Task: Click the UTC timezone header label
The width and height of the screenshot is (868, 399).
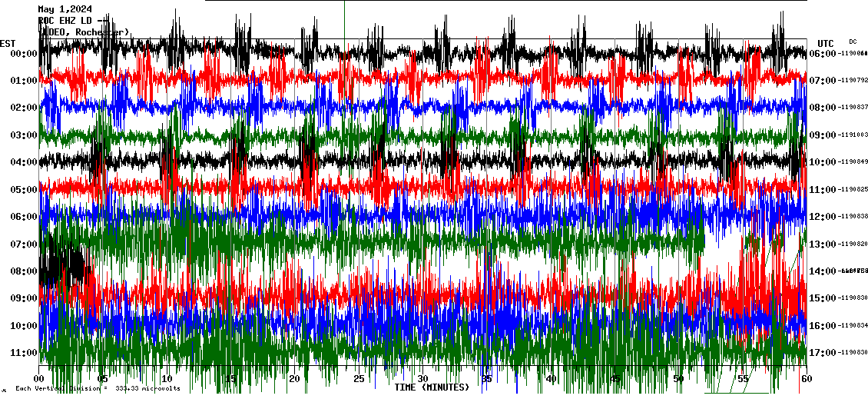Action: (826, 43)
